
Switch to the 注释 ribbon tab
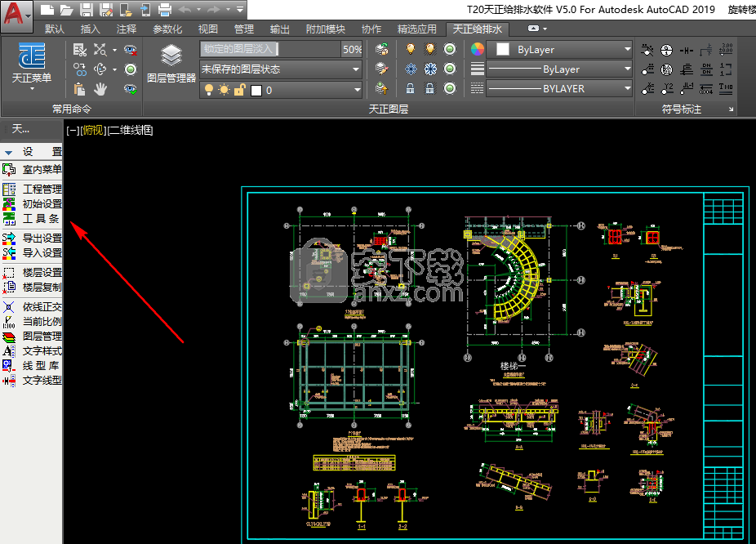(127, 29)
